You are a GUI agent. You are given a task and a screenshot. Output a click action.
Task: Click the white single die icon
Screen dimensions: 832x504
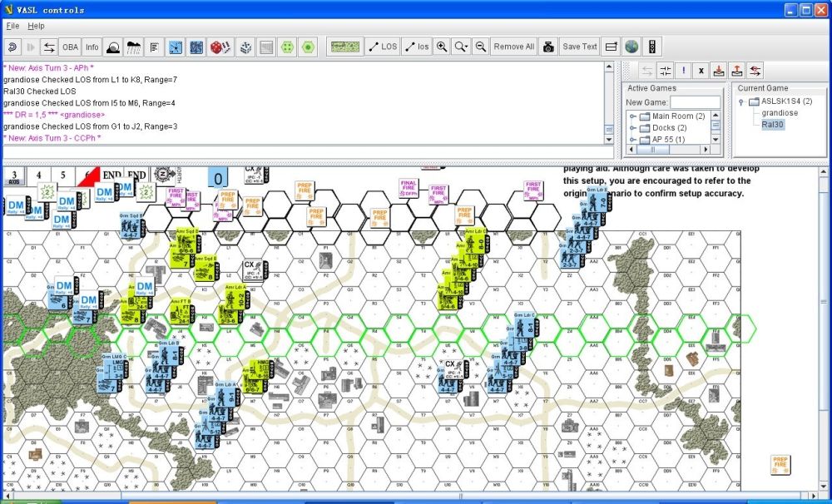click(245, 47)
